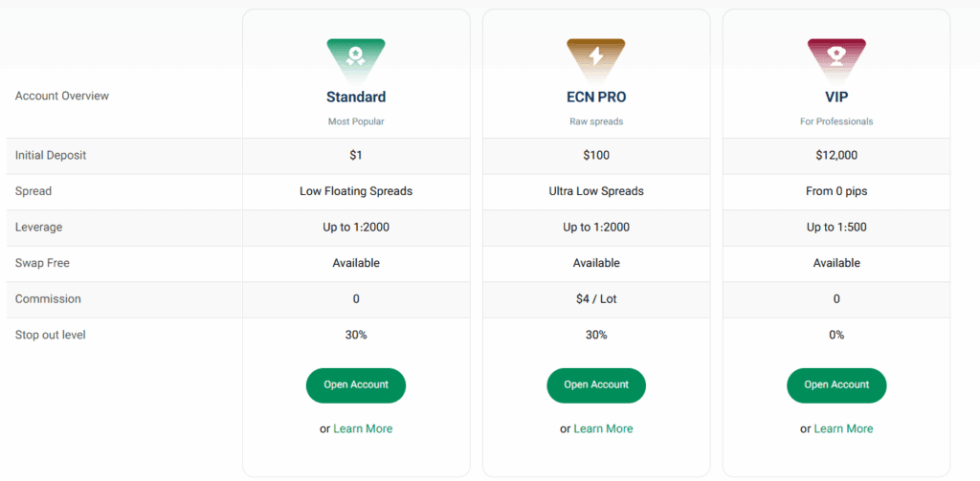Open a Standard account with the green button
Image resolution: width=980 pixels, height=481 pixels.
click(356, 385)
